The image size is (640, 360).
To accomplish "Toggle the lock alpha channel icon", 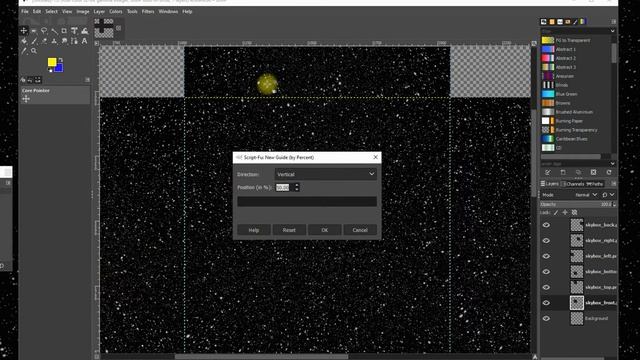I will pos(574,212).
